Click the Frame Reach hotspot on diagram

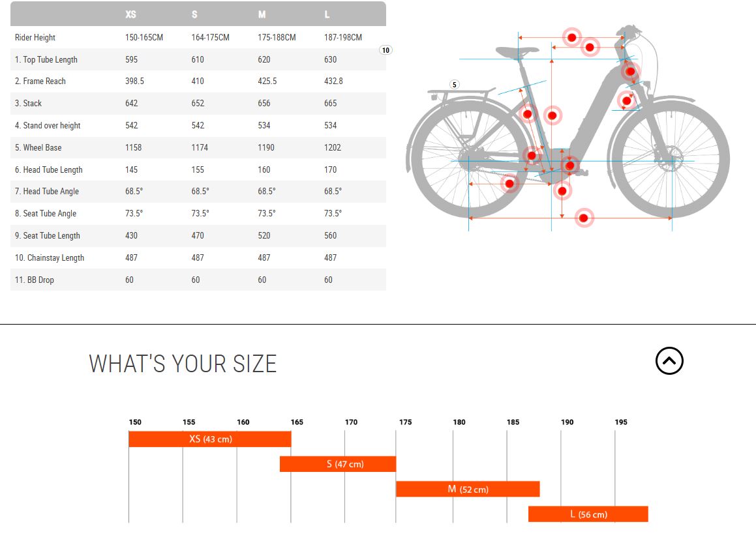click(x=590, y=47)
